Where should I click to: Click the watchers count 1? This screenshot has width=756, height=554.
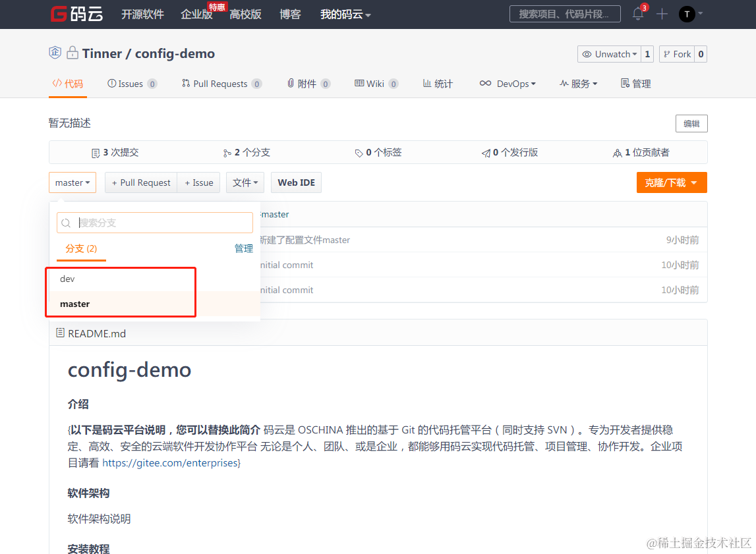(x=647, y=54)
